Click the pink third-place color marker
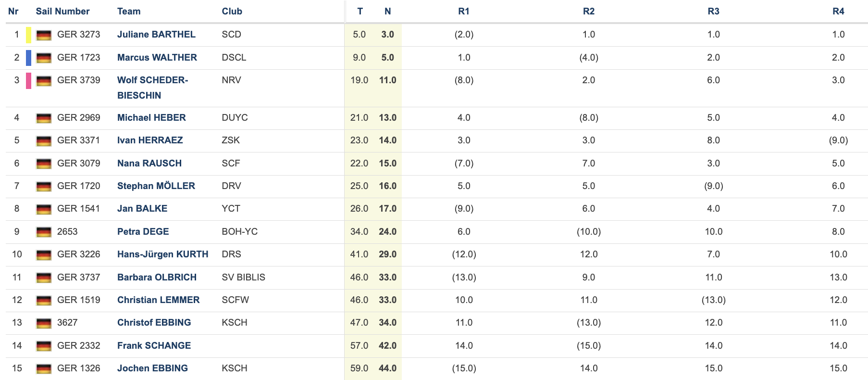The height and width of the screenshot is (380, 868). 29,81
